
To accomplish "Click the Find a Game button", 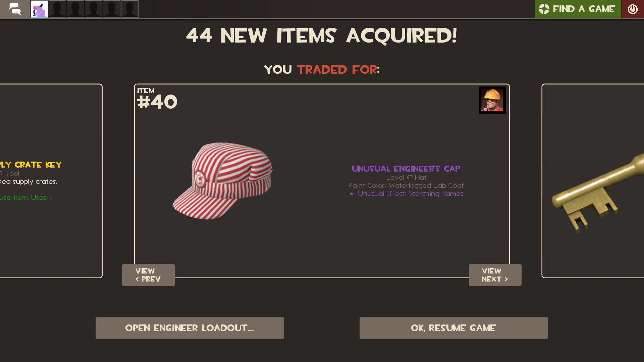I will 578,9.
